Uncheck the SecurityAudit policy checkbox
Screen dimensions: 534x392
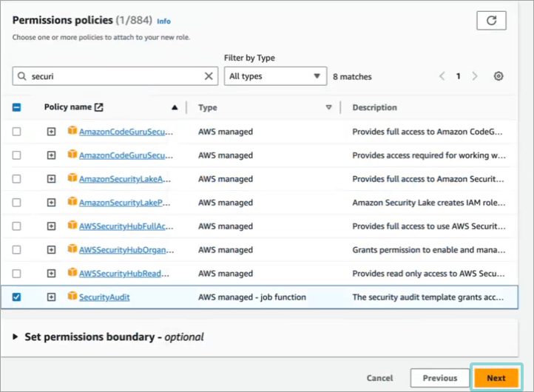click(x=16, y=297)
